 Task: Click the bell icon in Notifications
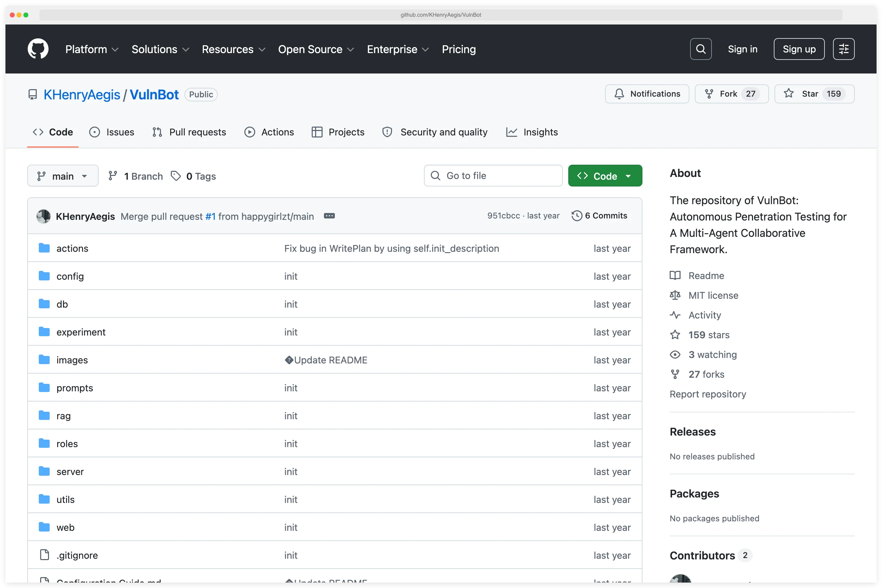tap(619, 94)
